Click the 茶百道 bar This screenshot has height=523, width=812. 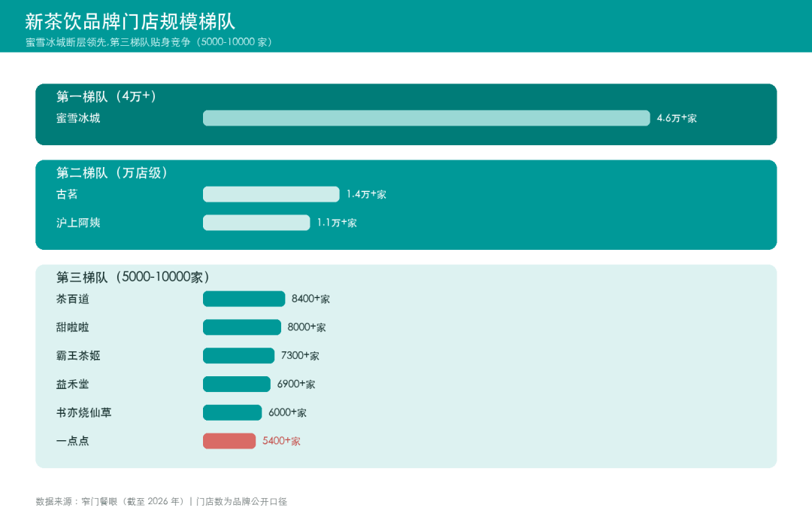tap(244, 299)
